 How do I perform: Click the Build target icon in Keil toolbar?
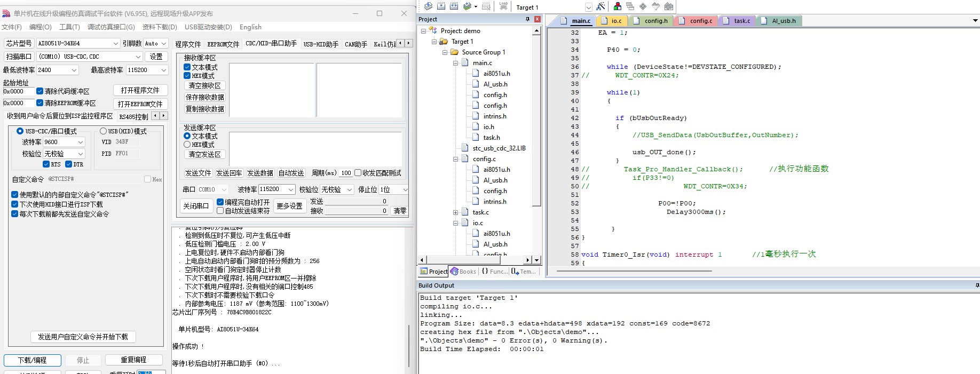pyautogui.click(x=441, y=6)
